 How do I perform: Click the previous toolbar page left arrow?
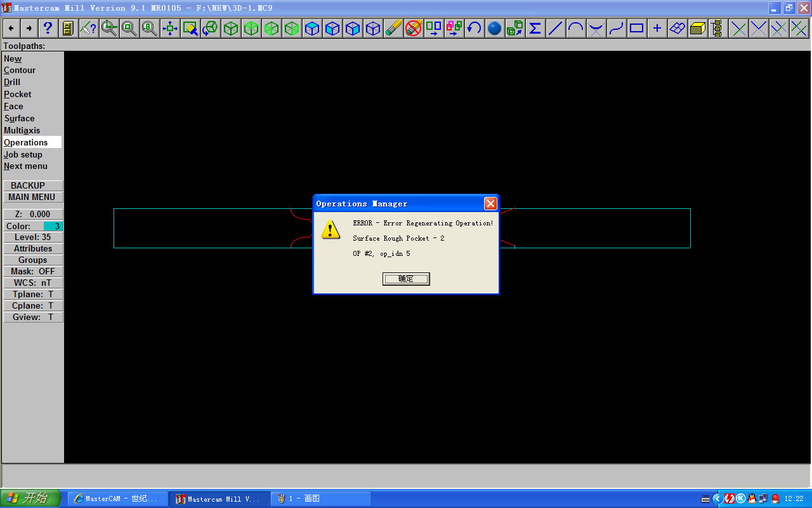(11, 28)
